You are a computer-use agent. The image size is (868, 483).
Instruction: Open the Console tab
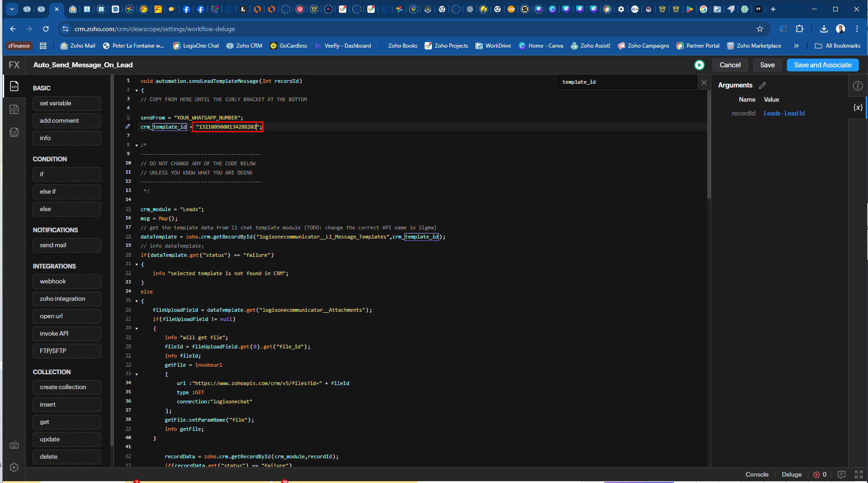coord(757,474)
